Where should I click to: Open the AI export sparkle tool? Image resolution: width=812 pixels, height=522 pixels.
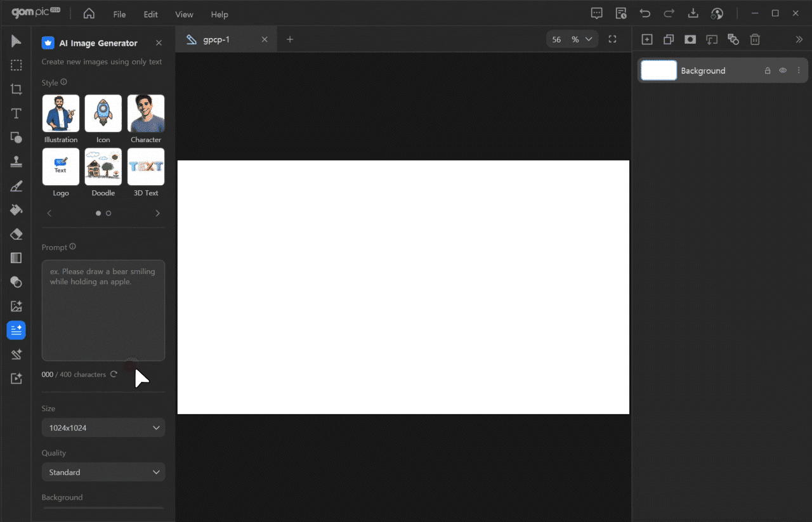point(16,379)
